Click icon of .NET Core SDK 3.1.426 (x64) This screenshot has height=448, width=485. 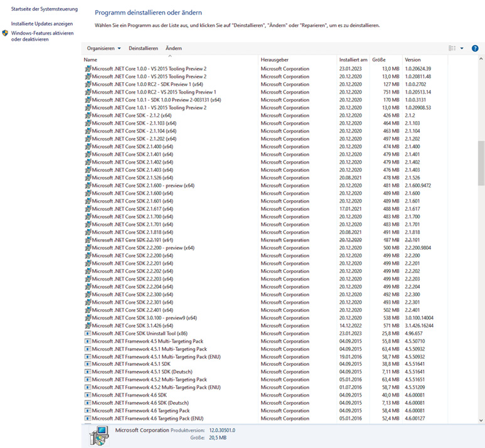click(88, 326)
